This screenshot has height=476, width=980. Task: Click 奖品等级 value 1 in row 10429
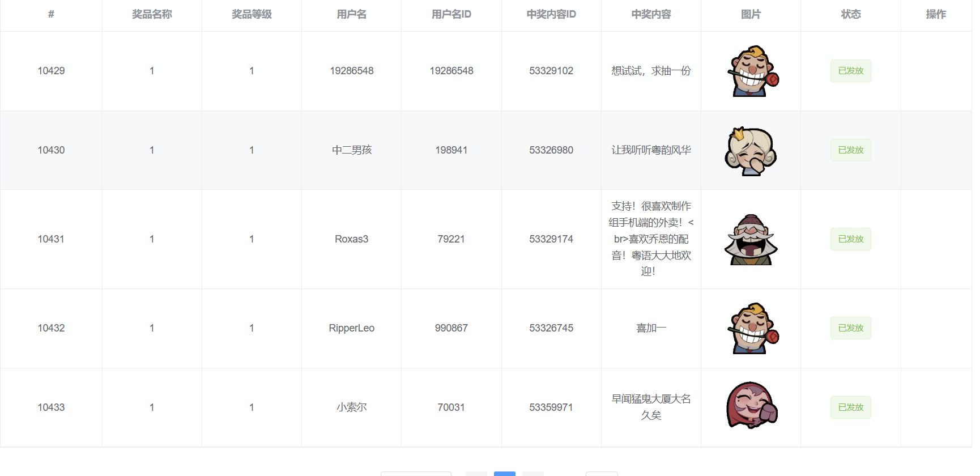click(x=252, y=71)
